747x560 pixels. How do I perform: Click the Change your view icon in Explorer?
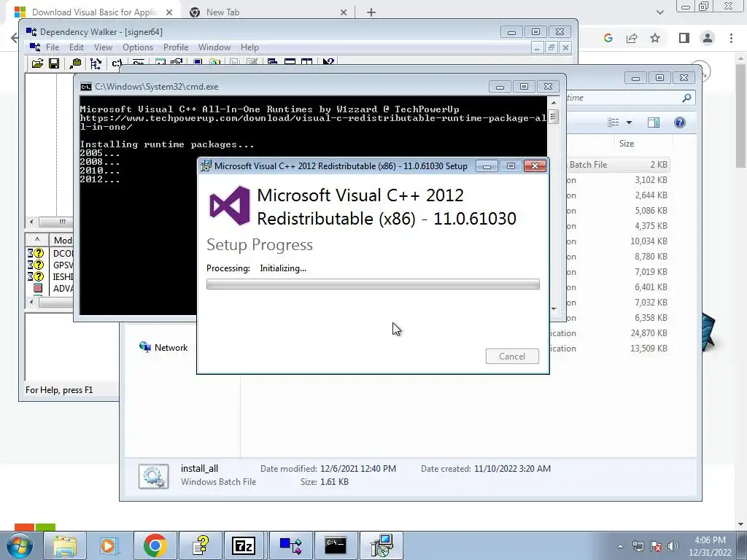point(614,122)
